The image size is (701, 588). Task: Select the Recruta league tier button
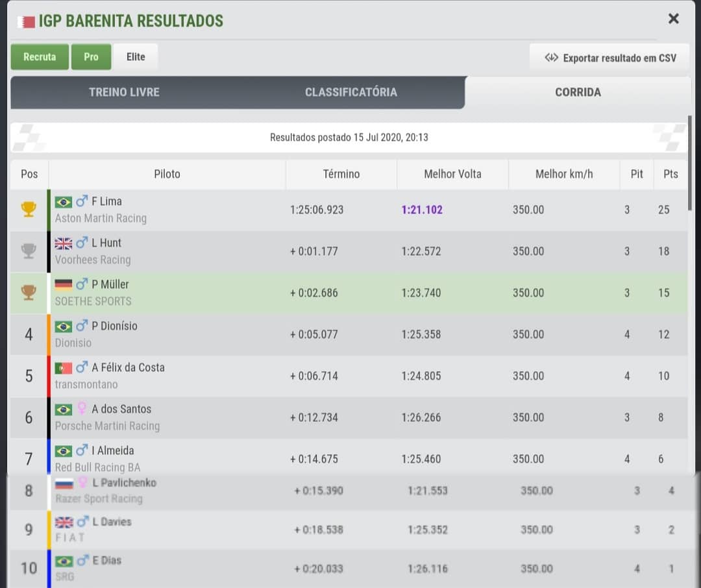pos(40,56)
